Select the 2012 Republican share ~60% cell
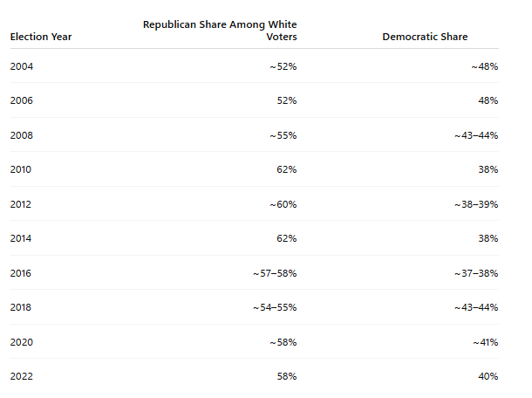532x398 pixels. 283,204
